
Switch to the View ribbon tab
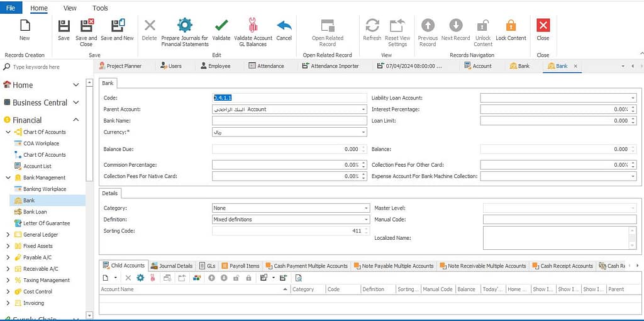70,8
